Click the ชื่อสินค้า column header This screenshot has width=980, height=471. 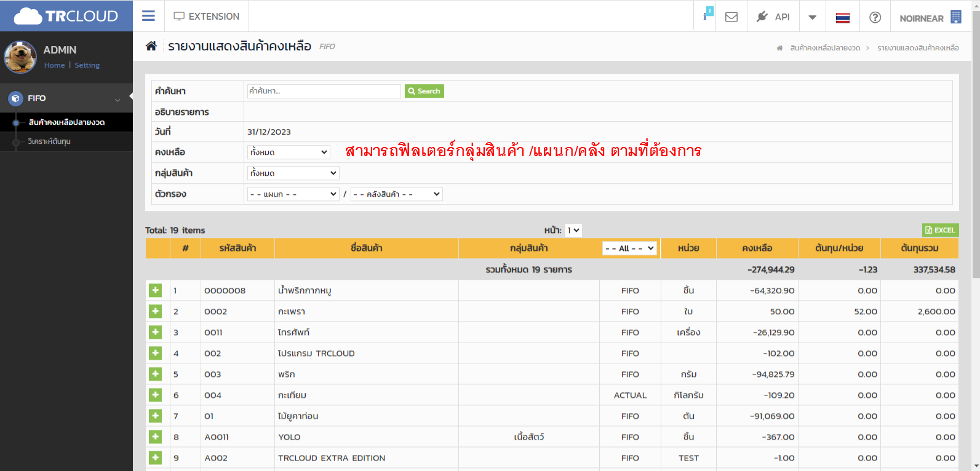coord(367,248)
